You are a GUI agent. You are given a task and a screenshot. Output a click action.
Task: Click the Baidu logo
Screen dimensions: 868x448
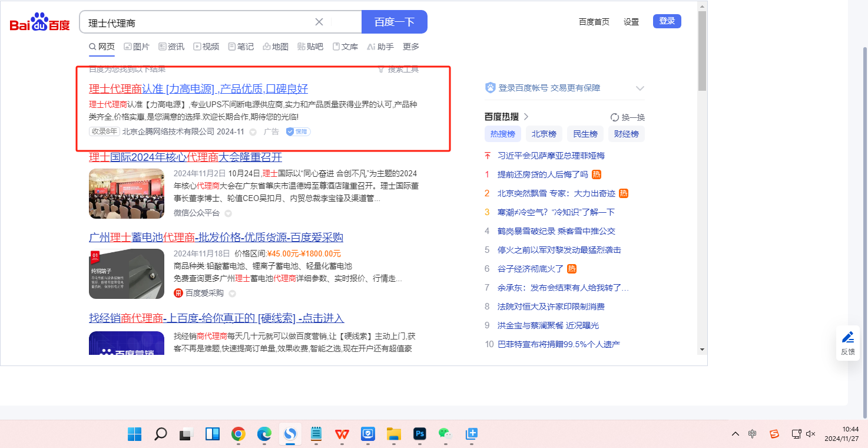[39, 23]
